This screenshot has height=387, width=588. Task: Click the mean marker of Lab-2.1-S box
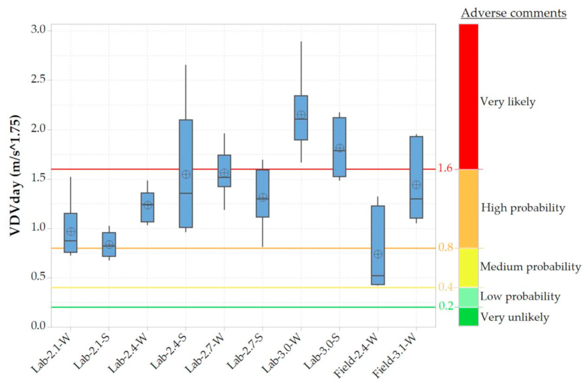point(109,244)
